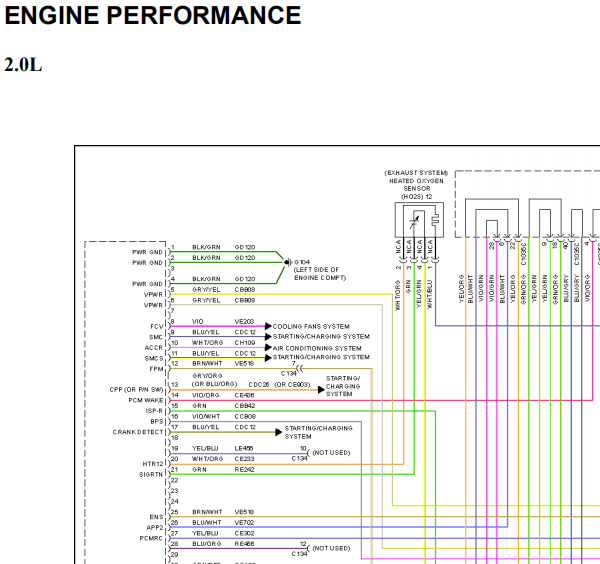This screenshot has width=600, height=564.
Task: Click the CPP (OR P/N SW) label
Action: 136,390
